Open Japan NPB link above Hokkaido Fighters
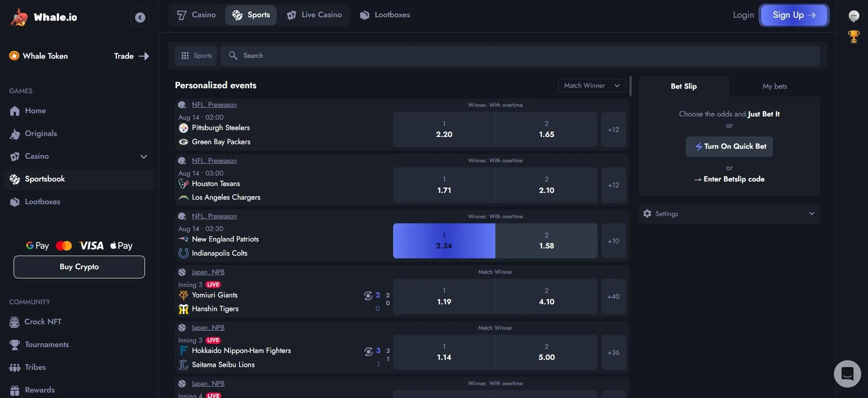The width and height of the screenshot is (868, 398). point(208,327)
